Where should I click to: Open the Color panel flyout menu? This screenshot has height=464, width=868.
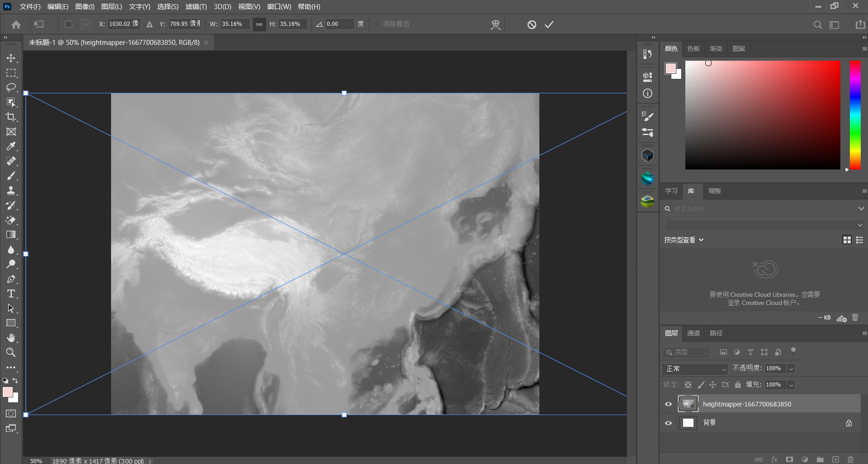coord(864,48)
